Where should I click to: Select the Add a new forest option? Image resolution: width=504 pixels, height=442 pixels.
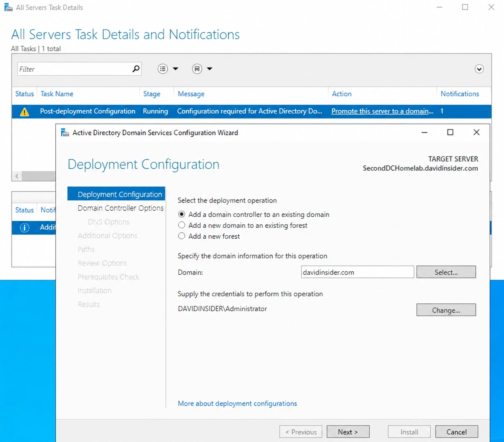coord(182,236)
